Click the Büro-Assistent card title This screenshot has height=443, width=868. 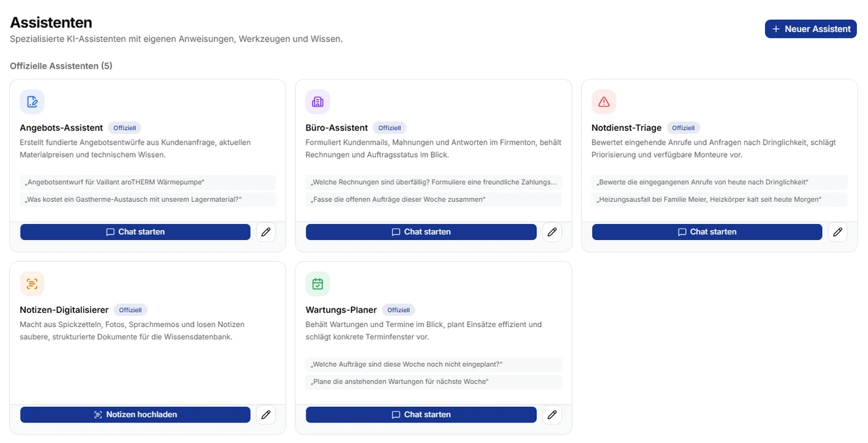337,128
